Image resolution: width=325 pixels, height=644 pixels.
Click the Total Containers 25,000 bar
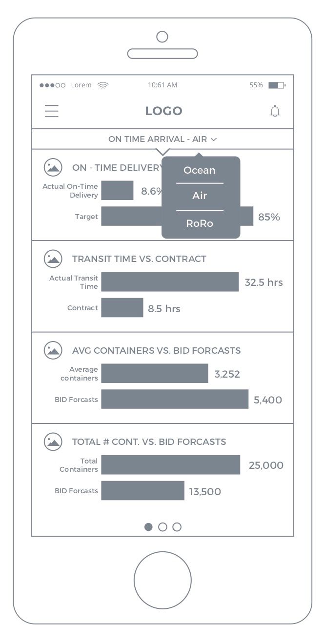pyautogui.click(x=170, y=465)
